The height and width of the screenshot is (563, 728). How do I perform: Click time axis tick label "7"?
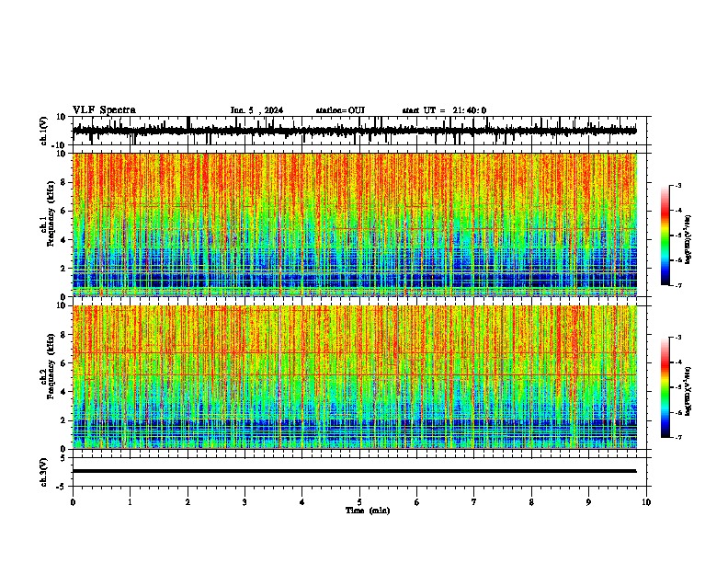pyautogui.click(x=474, y=502)
